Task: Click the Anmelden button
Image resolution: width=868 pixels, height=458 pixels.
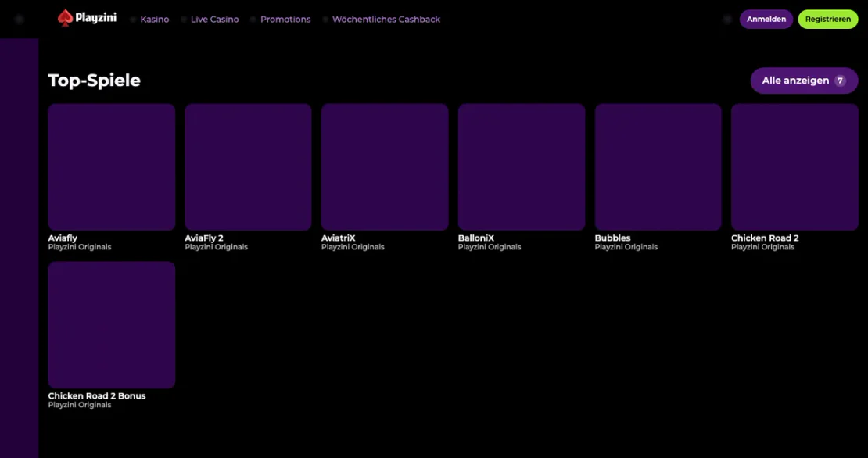Action: (766, 20)
